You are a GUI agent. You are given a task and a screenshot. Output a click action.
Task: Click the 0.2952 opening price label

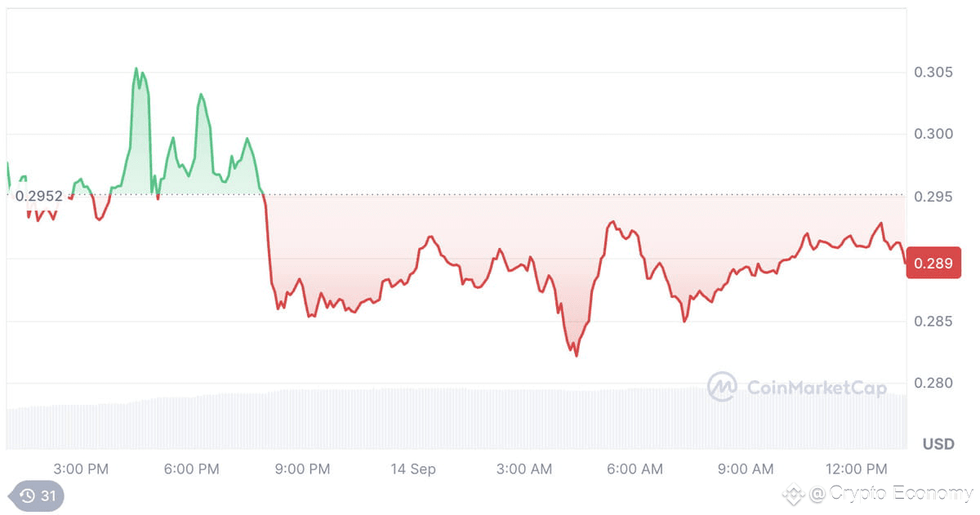click(38, 196)
